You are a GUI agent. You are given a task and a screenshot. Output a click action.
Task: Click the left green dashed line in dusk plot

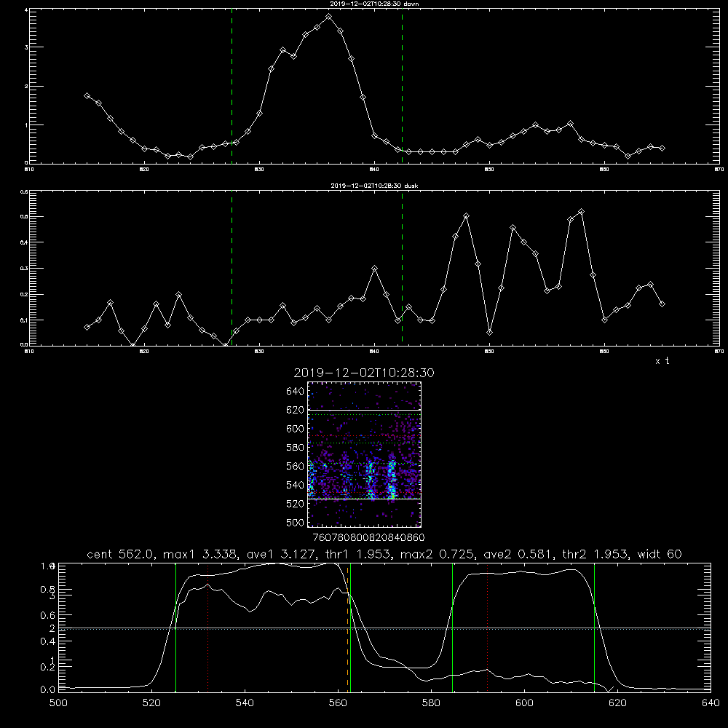[x=232, y=269]
